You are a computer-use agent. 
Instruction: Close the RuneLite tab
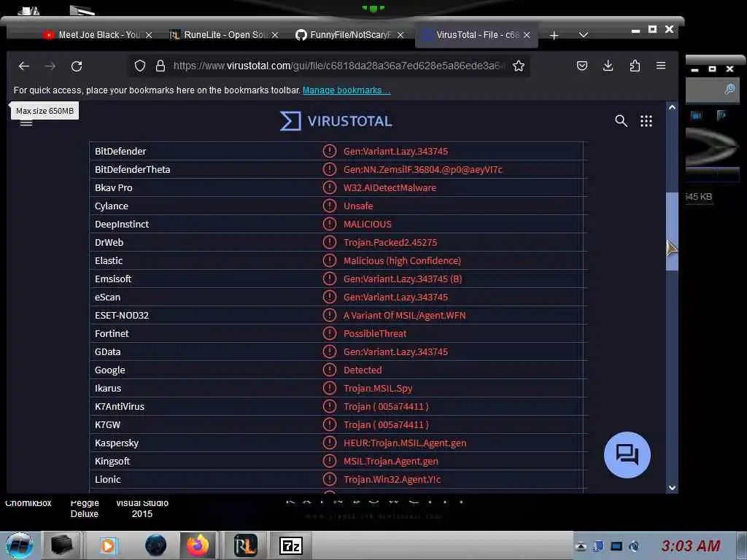(275, 35)
